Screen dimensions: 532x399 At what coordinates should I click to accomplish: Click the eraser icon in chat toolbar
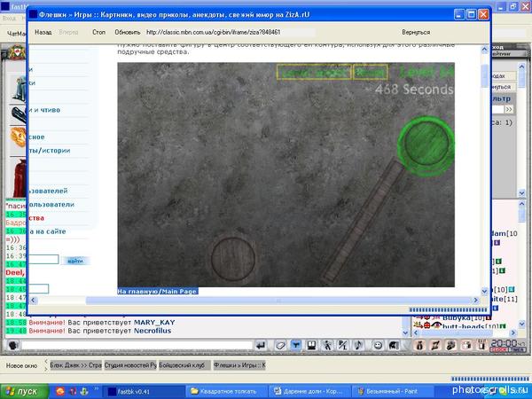(280, 346)
